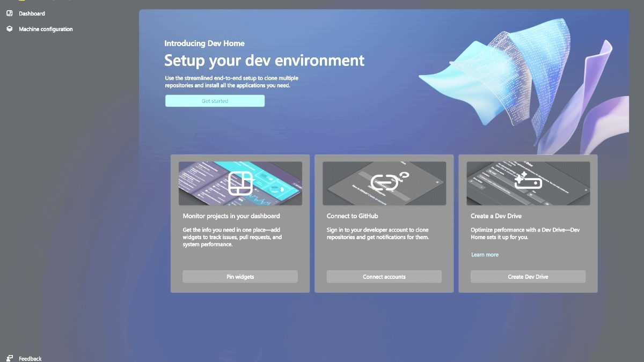Click the 'Monitor projects in your dashboard' title
This screenshot has height=362, width=644.
(x=231, y=216)
